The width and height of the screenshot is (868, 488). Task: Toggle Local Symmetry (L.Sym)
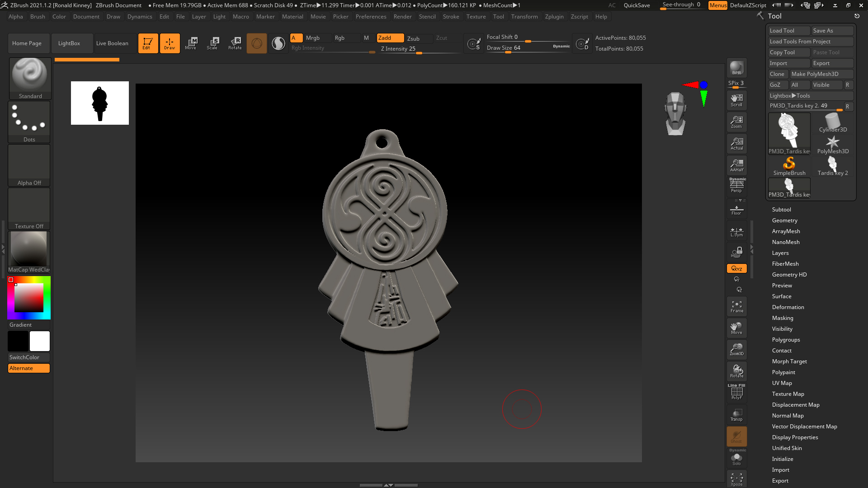tap(736, 232)
